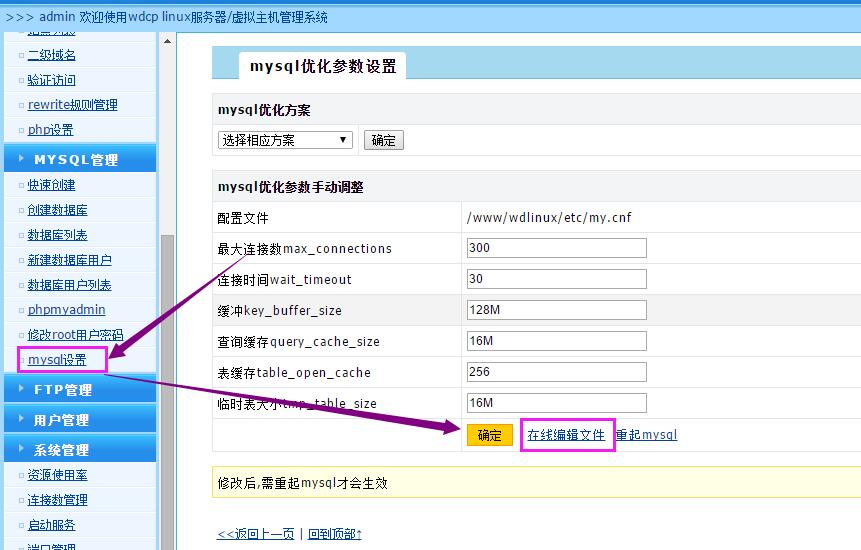Image resolution: width=861 pixels, height=550 pixels.
Task: Click the key_buffer_size input field
Action: 557,310
